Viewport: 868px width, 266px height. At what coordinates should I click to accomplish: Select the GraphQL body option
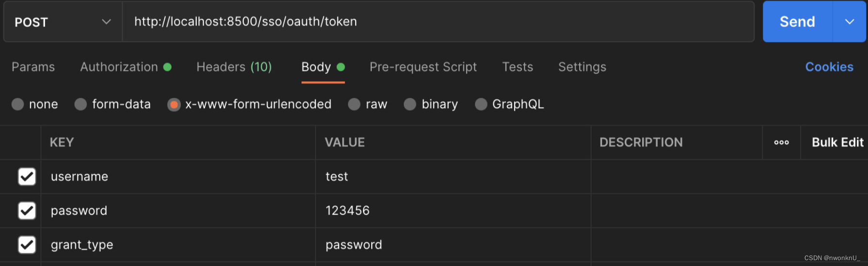pyautogui.click(x=481, y=104)
